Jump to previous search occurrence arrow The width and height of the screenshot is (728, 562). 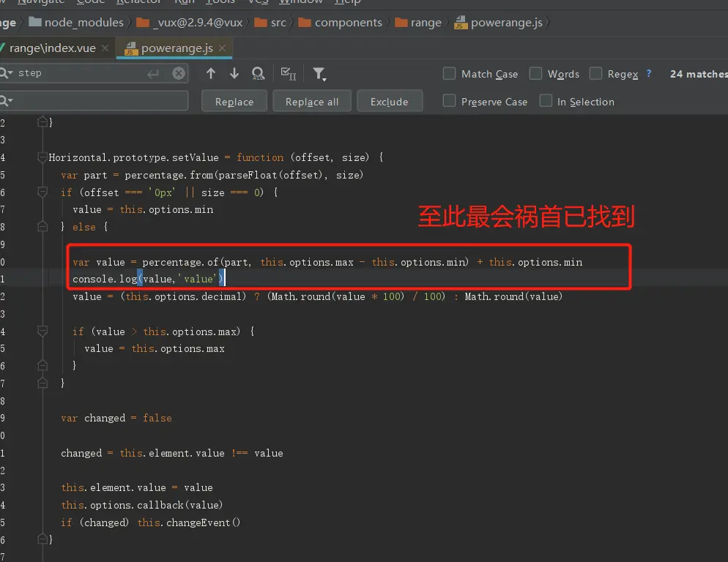(211, 73)
